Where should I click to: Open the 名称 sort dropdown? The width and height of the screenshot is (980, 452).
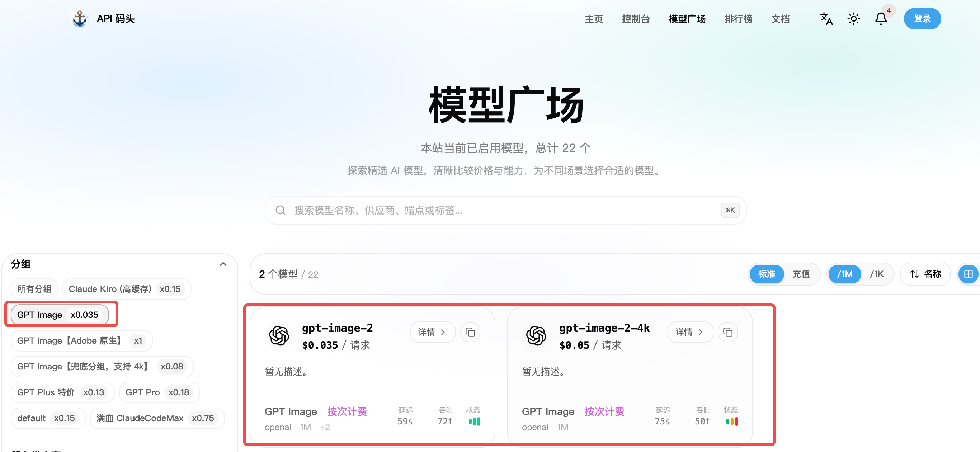click(x=925, y=274)
